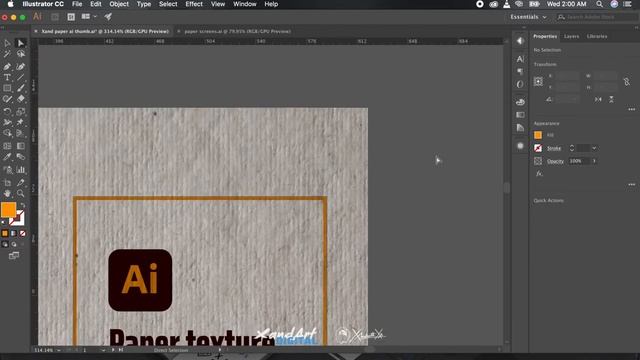Open the Object menu
This screenshot has width=640, height=360.
tap(119, 4)
